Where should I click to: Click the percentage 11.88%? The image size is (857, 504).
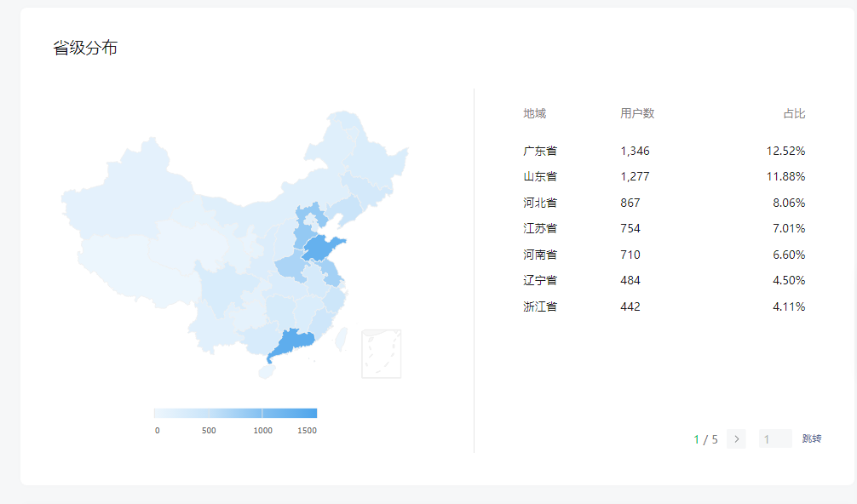(786, 176)
